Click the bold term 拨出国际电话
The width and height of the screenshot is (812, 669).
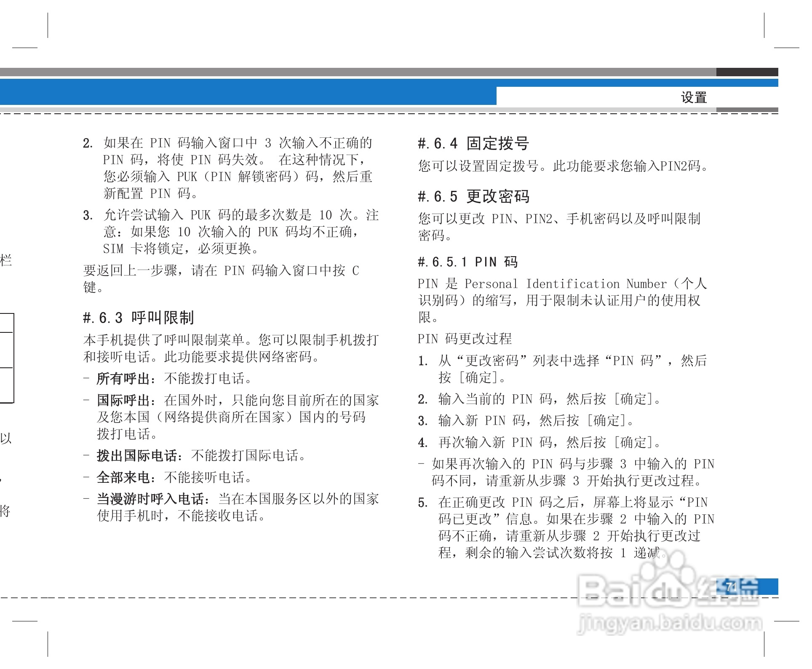pos(137,455)
